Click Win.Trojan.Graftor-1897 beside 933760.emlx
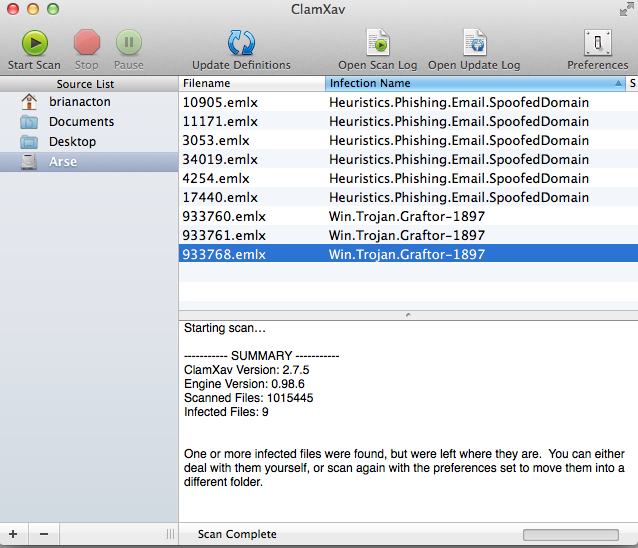638x548 pixels. click(x=407, y=216)
